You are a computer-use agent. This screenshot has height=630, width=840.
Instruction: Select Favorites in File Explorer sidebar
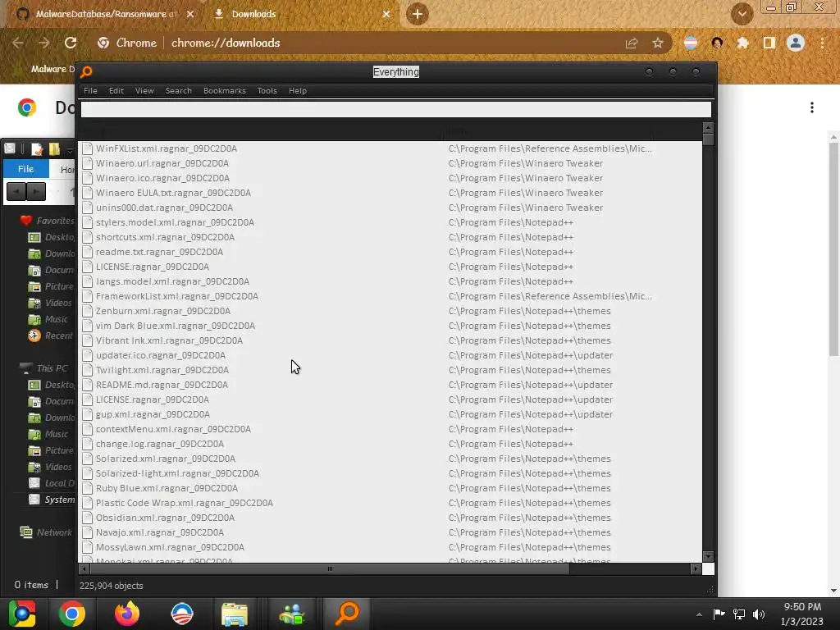(47, 221)
